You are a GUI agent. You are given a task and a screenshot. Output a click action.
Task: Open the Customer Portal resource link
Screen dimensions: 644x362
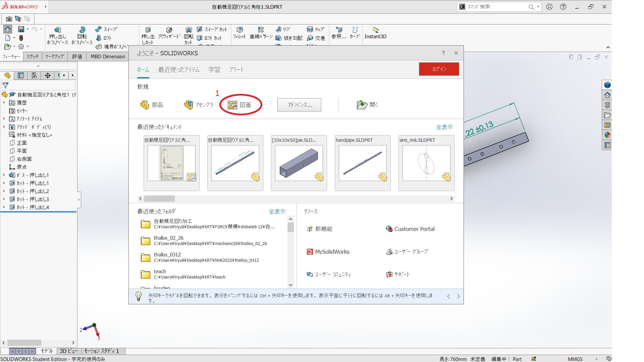tap(410, 229)
